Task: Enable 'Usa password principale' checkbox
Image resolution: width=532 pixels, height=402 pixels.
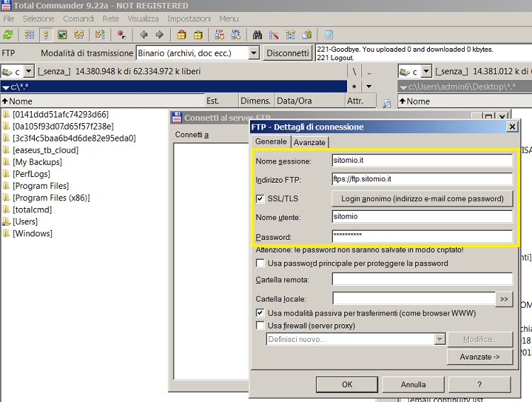Action: pyautogui.click(x=260, y=263)
